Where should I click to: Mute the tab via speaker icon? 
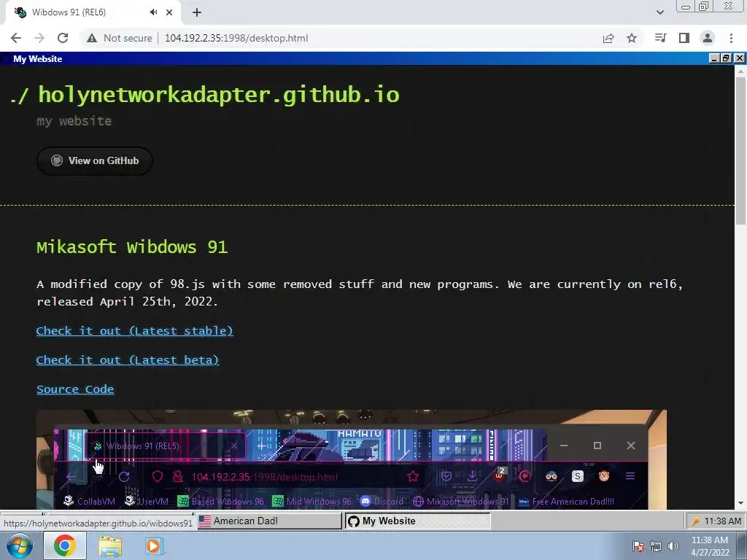pyautogui.click(x=153, y=12)
